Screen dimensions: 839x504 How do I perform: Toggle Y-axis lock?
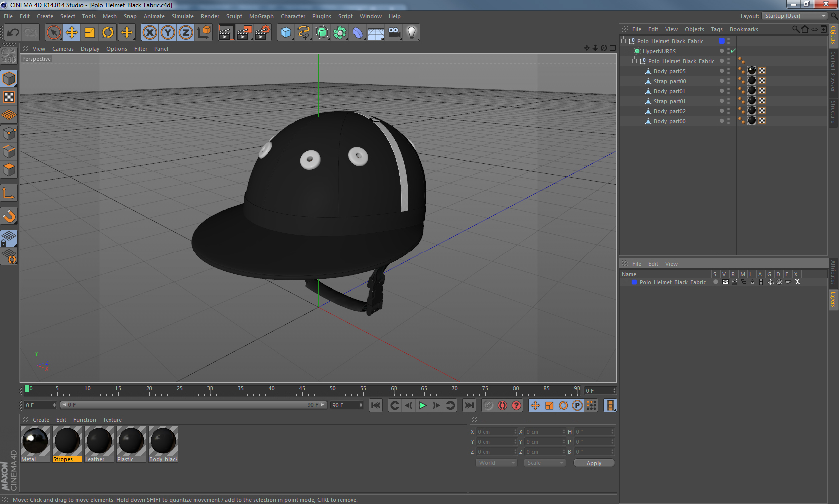(x=168, y=33)
